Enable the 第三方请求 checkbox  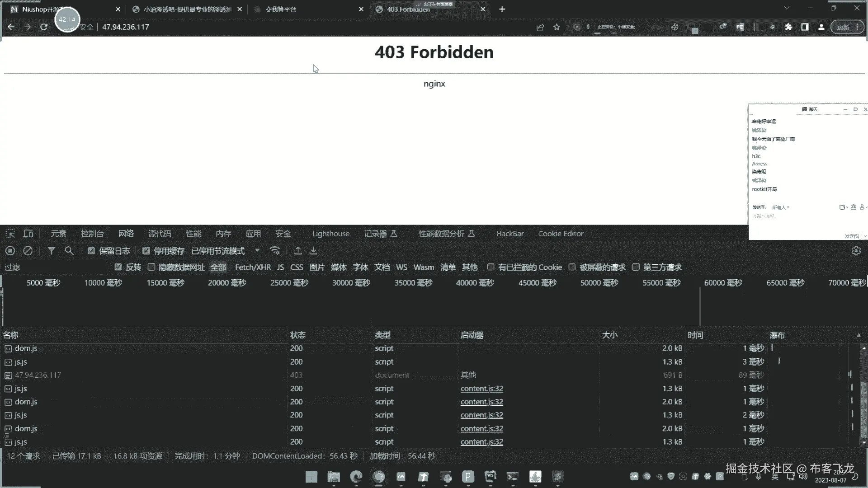(x=636, y=267)
